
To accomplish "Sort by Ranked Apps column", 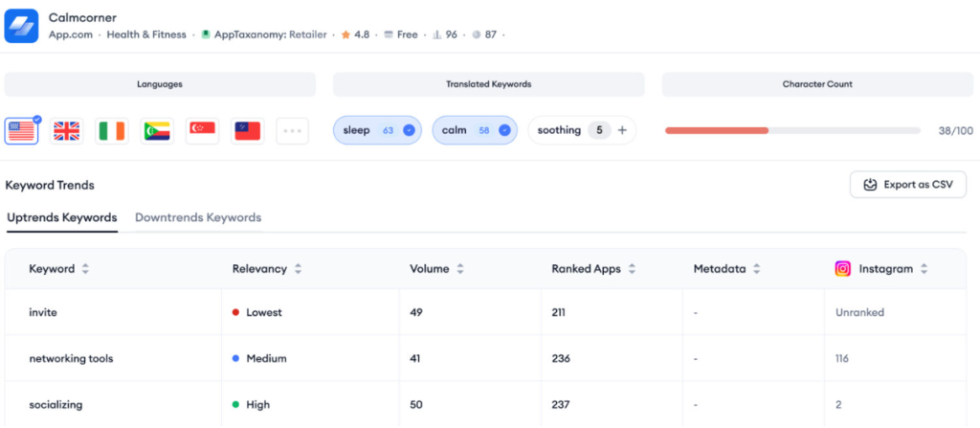I will pos(632,269).
